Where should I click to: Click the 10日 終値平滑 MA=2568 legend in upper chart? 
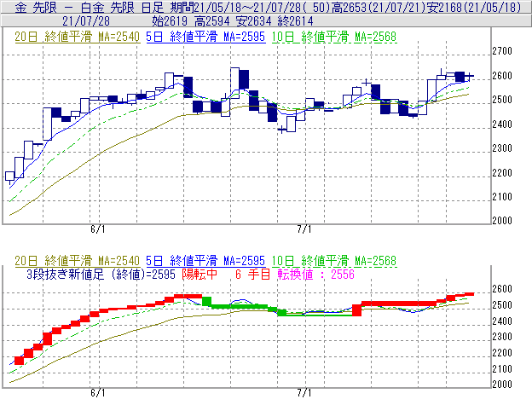[334, 37]
